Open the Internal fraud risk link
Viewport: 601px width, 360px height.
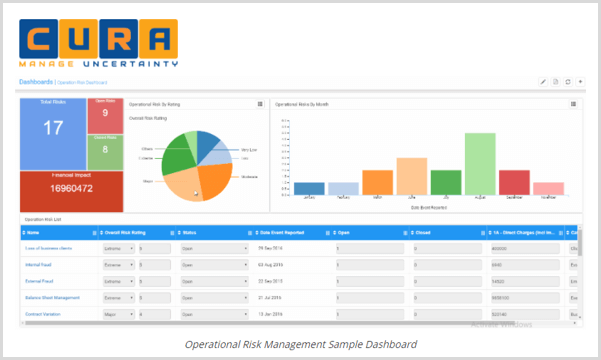click(x=38, y=265)
